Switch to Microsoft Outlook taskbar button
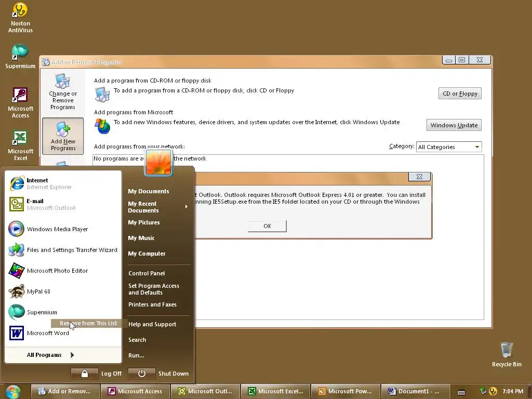This screenshot has height=399, width=532. coord(206,391)
